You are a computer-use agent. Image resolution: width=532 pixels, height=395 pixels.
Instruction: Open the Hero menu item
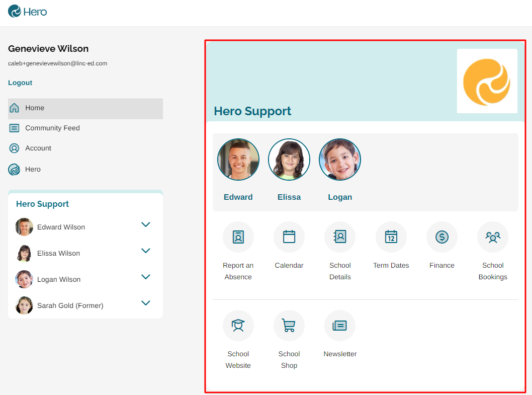point(85,169)
